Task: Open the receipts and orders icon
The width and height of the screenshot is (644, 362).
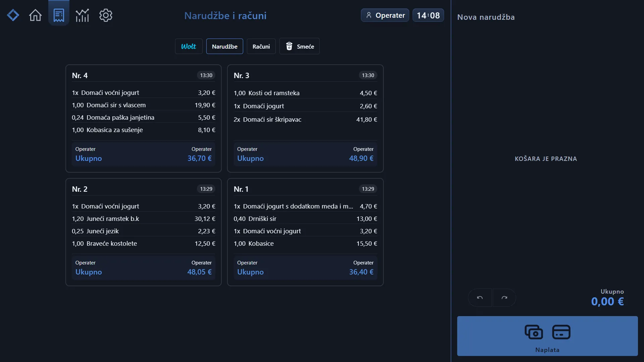Action: coord(59,15)
